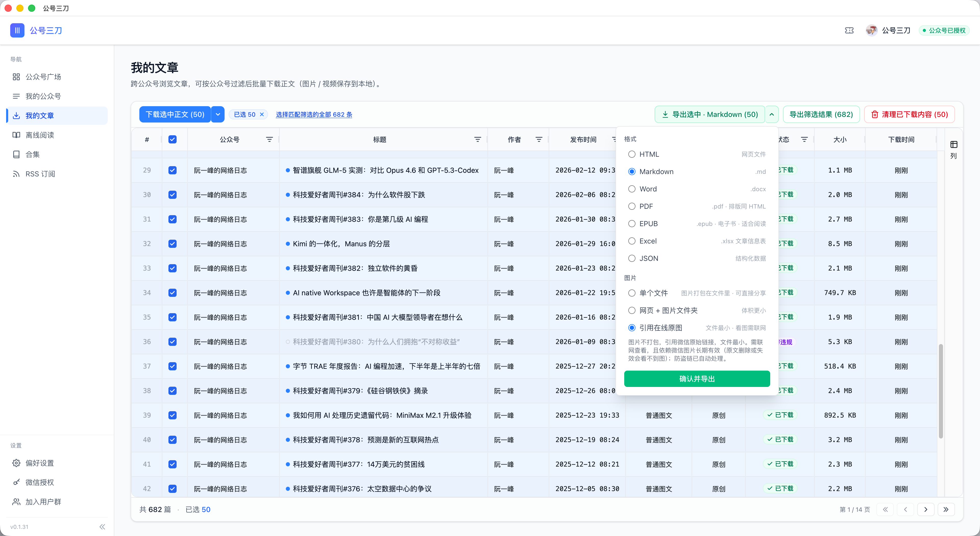Select 我的文章 sidebar item
The image size is (980, 536).
coord(57,116)
